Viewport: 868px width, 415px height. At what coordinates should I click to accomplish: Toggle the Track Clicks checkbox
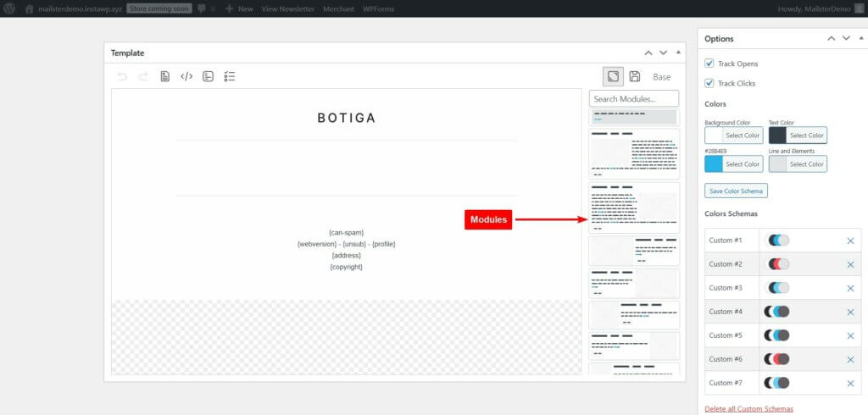pyautogui.click(x=709, y=83)
